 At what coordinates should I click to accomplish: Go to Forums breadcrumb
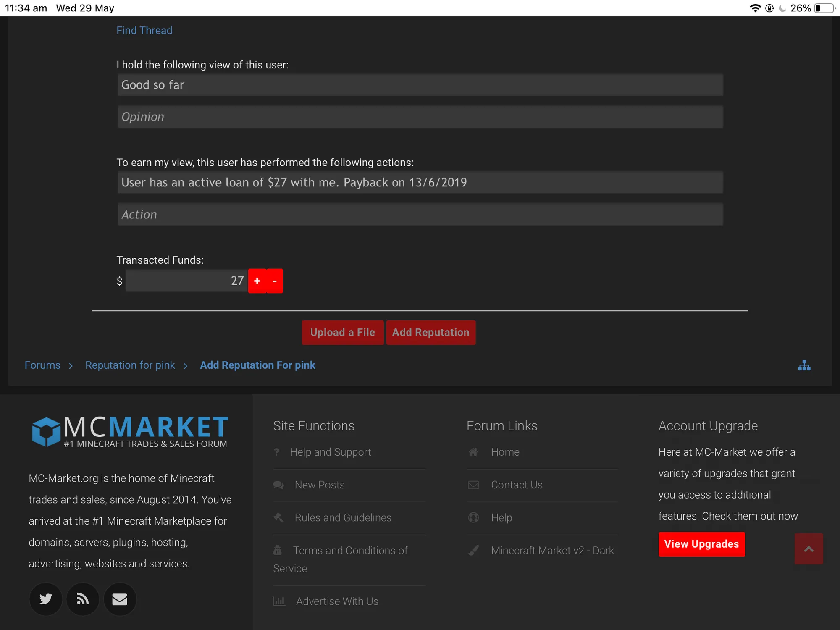(42, 365)
